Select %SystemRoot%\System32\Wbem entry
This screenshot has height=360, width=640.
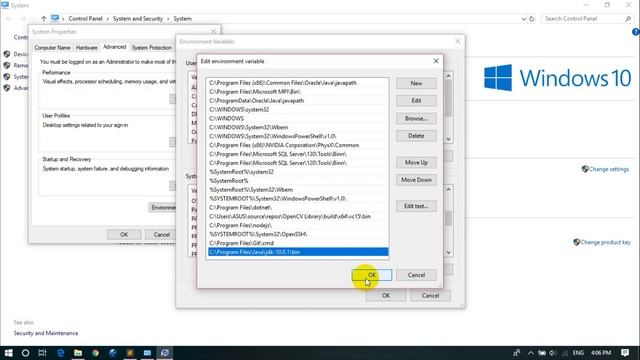(298, 190)
